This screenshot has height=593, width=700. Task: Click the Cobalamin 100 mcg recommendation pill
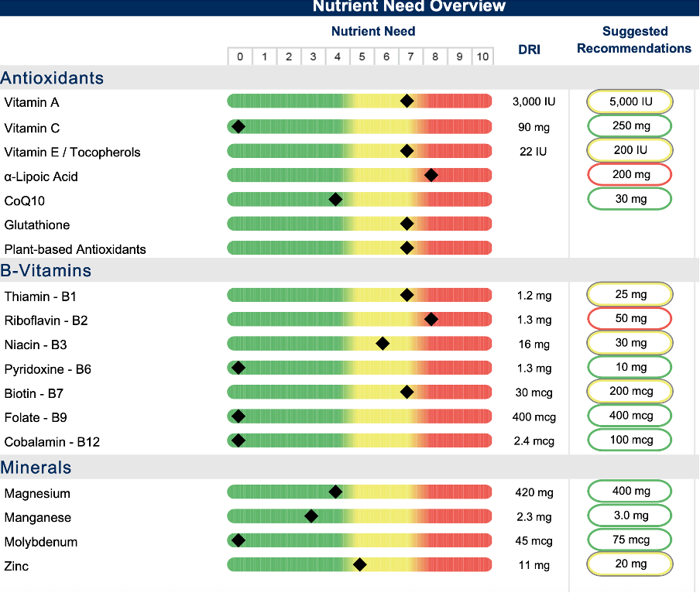click(630, 440)
